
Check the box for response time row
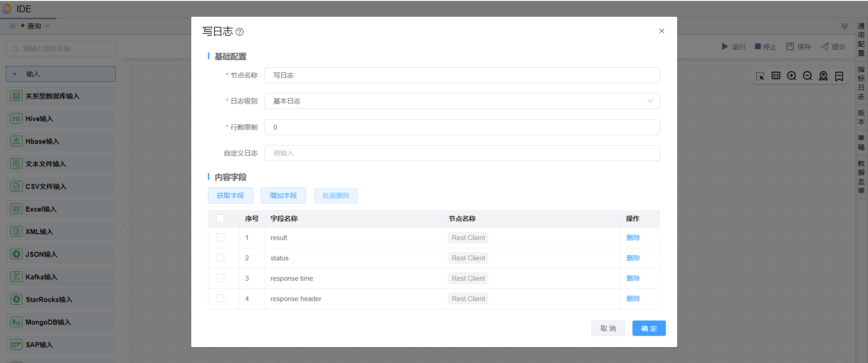point(220,278)
